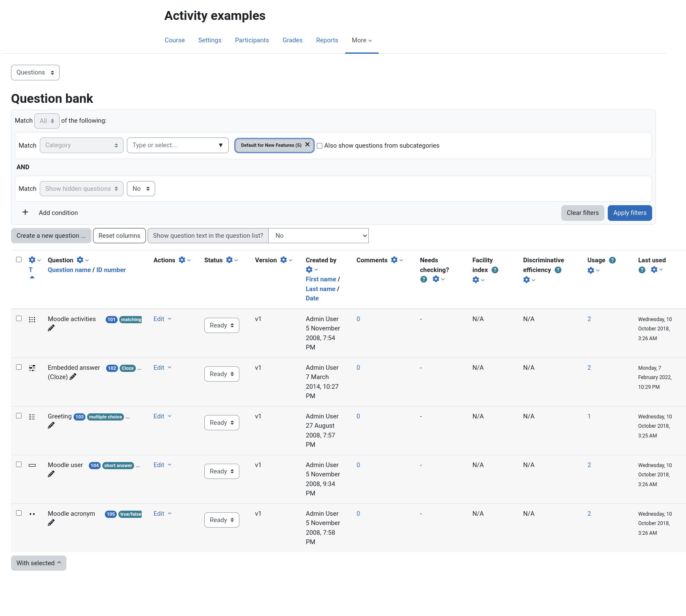
Task: Check the Moodle acronym row checkbox
Action: (19, 513)
